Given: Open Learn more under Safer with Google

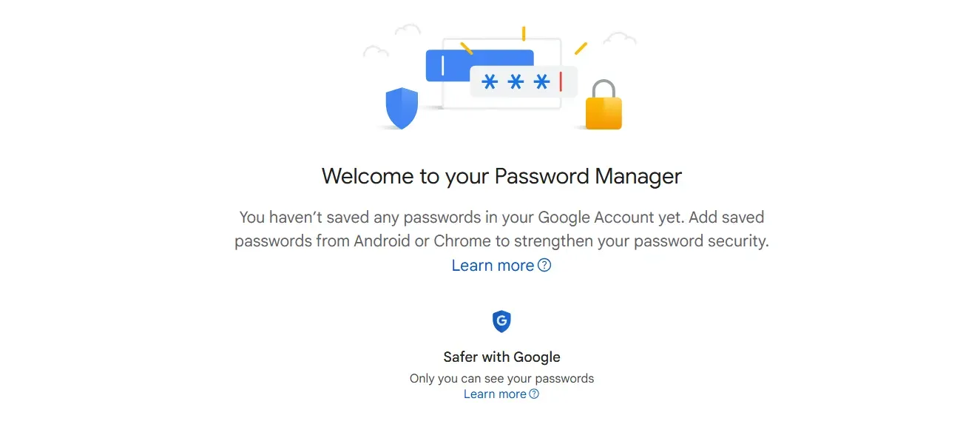Looking at the screenshot, I should coord(495,394).
